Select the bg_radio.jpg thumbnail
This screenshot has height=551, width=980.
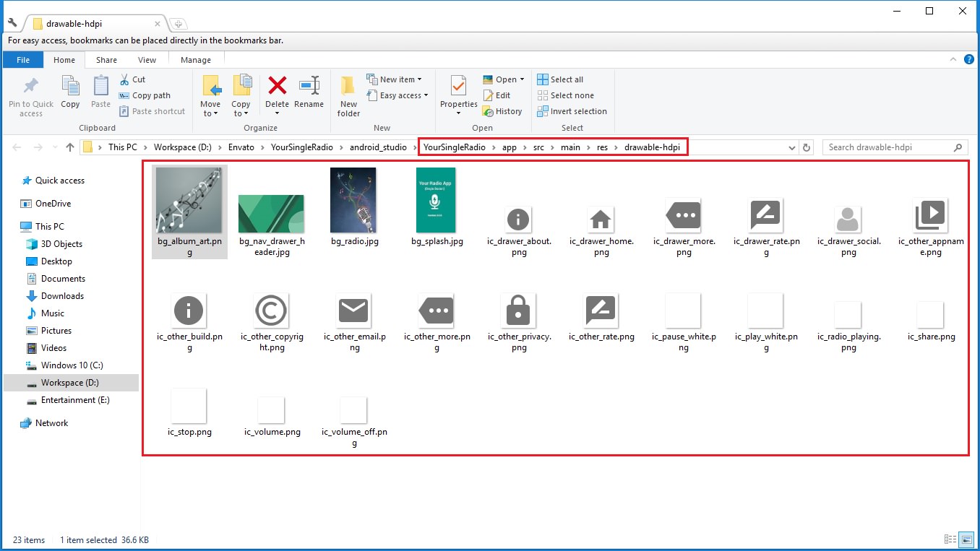click(354, 200)
